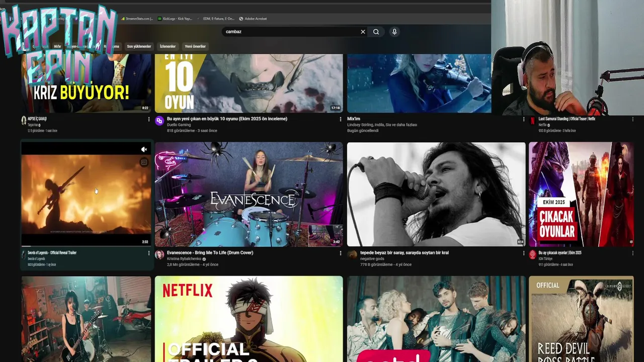The width and height of the screenshot is (644, 362).
Task: Open the Swords of Legends trailer preview
Action: 86,194
